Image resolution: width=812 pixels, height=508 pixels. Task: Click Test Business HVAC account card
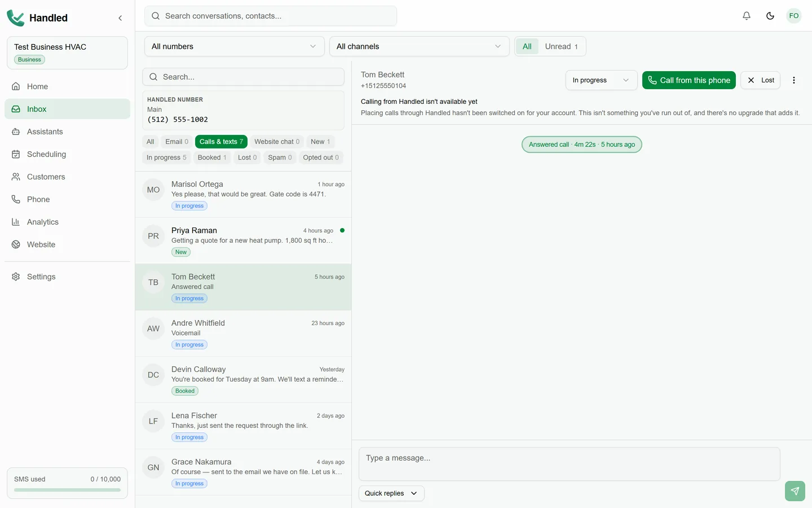(x=67, y=53)
